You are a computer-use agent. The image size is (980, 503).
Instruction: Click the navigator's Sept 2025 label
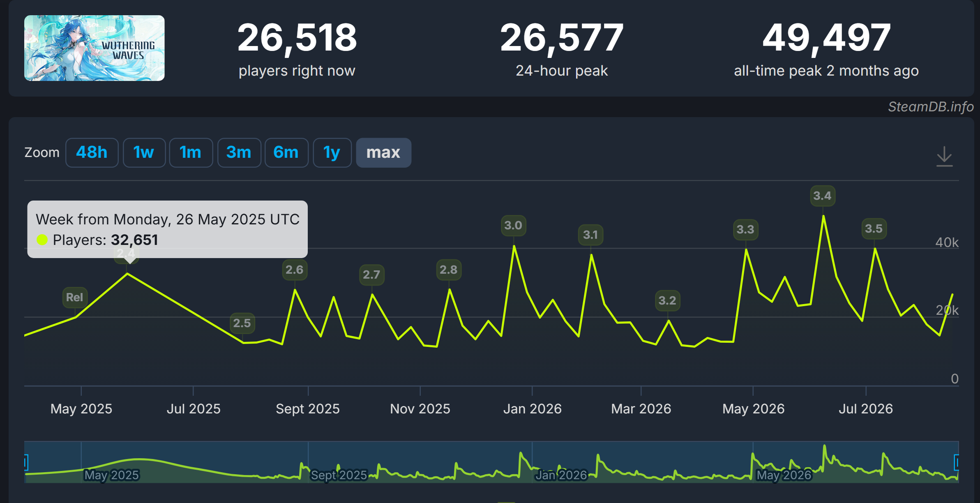[339, 475]
